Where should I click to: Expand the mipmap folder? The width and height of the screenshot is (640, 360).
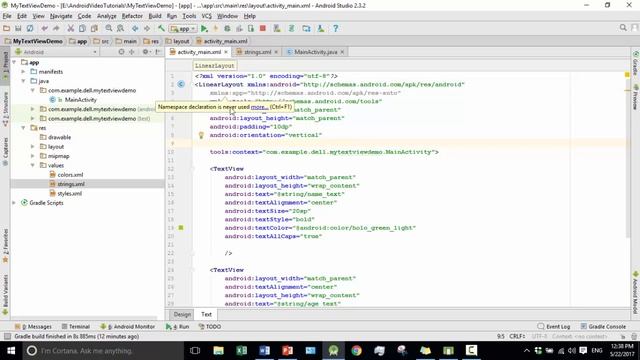click(x=33, y=156)
